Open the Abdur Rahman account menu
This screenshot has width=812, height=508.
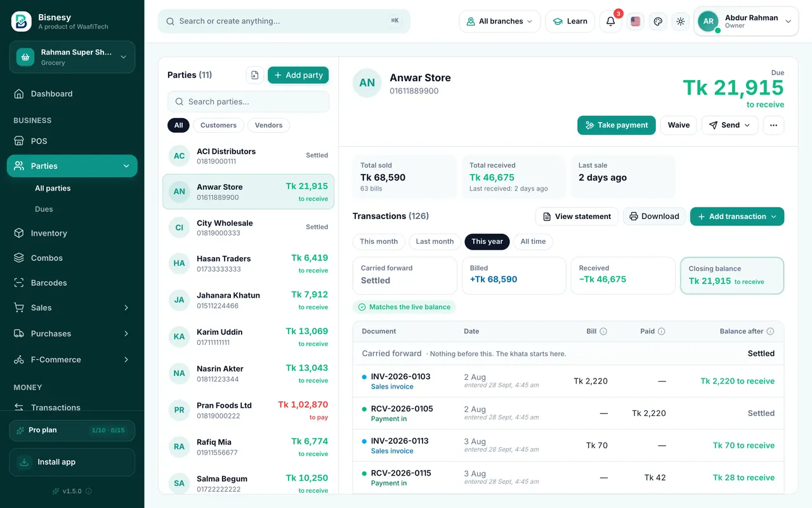click(x=745, y=22)
